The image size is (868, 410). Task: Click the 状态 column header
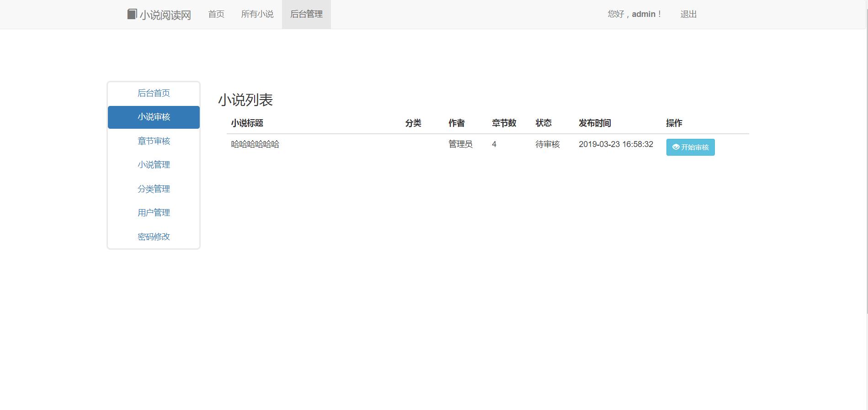click(x=543, y=123)
